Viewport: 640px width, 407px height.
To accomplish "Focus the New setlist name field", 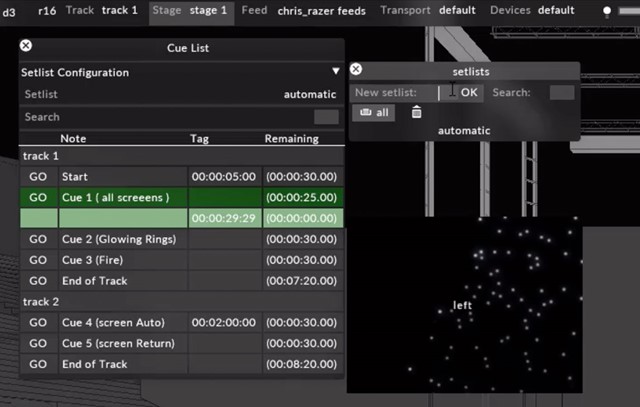I will pyautogui.click(x=447, y=93).
